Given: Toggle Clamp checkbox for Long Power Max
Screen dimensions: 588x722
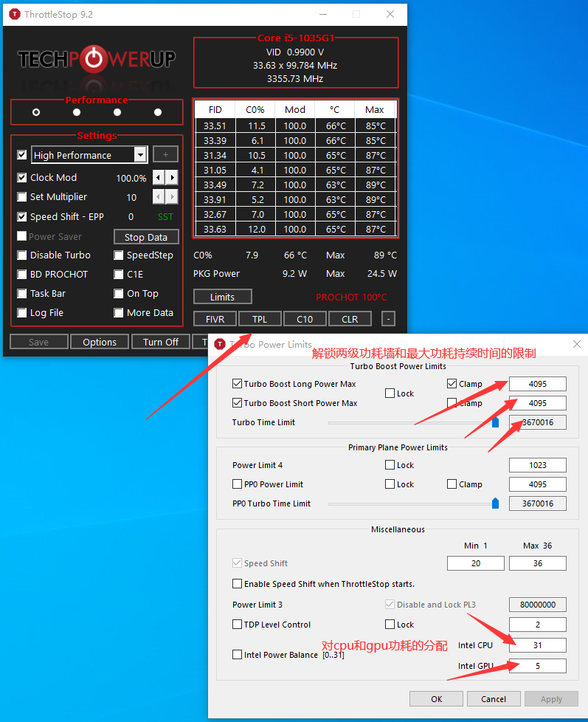Looking at the screenshot, I should click(452, 384).
